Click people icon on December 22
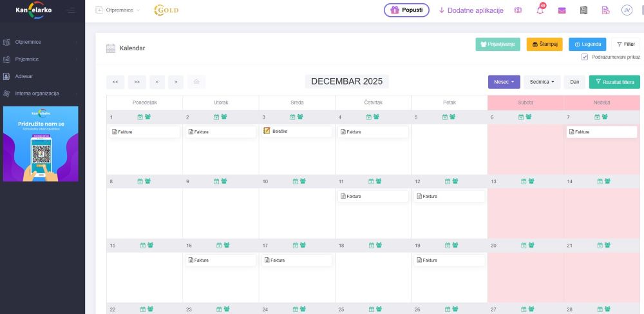644x314 pixels. pyautogui.click(x=150, y=309)
